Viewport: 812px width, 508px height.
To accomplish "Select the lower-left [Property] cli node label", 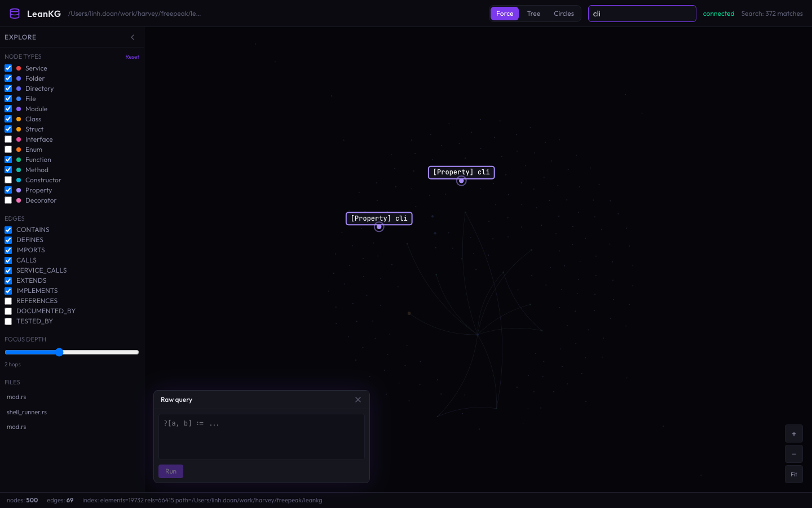I will point(379,218).
